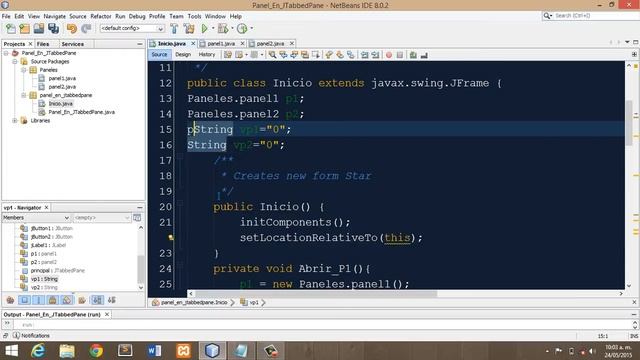Click the Profile Project toolbar icon
This screenshot has height=360, width=640.
click(x=242, y=29)
